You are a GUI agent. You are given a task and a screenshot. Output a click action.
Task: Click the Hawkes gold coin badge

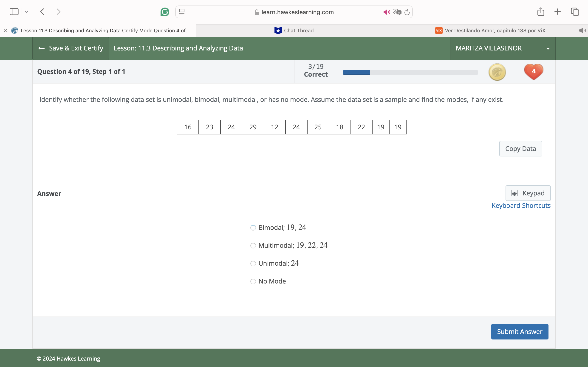pos(497,72)
